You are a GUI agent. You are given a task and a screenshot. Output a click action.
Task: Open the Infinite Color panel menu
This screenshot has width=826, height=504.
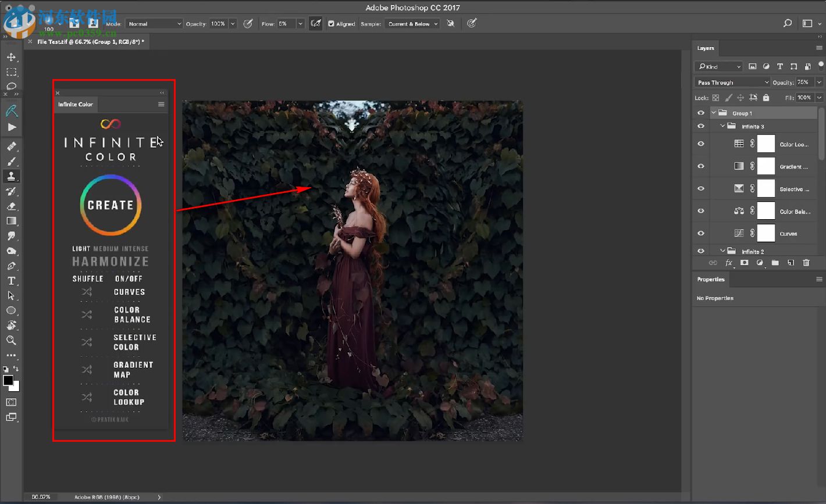tap(161, 105)
